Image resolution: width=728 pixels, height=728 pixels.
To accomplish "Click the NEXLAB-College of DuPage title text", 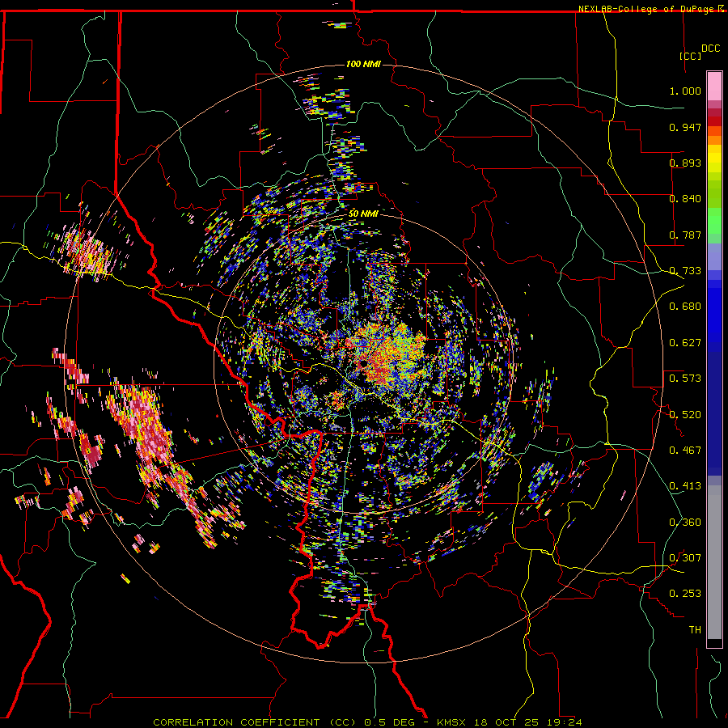I will click(646, 9).
